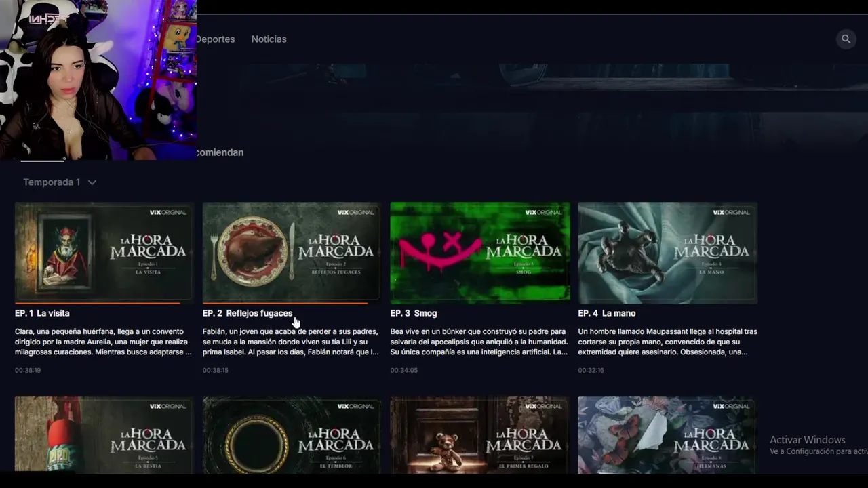
Task: Open the search magnifier icon
Action: coord(846,39)
